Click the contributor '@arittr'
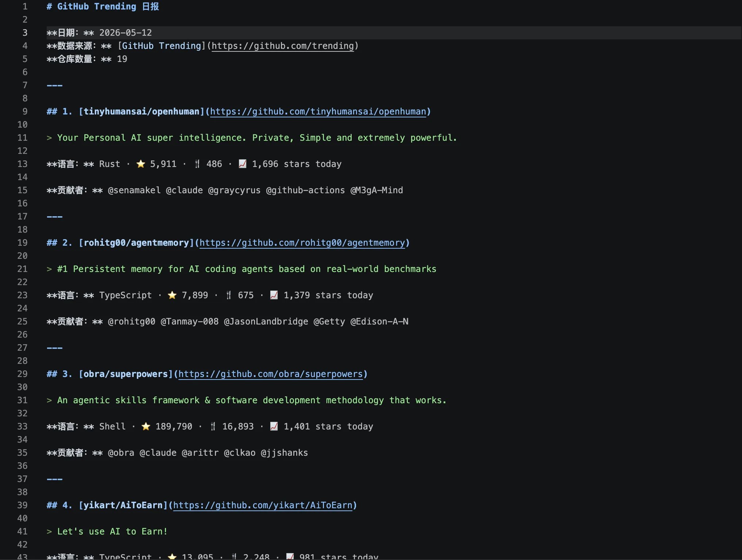742x560 pixels. 200,453
